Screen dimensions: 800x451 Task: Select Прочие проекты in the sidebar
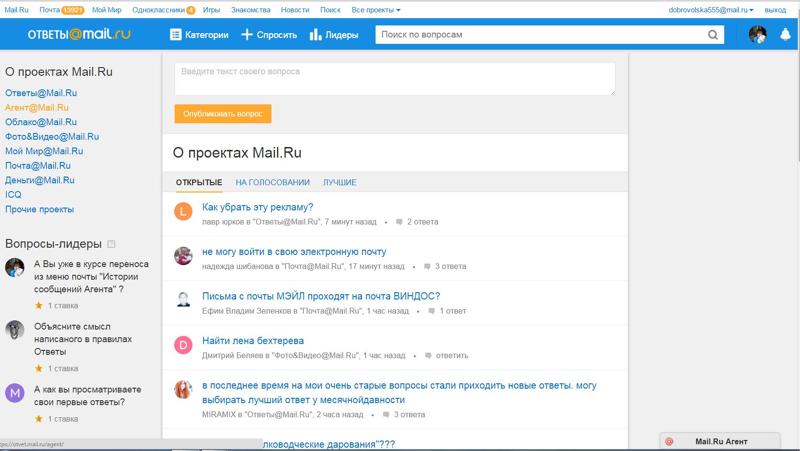click(39, 209)
